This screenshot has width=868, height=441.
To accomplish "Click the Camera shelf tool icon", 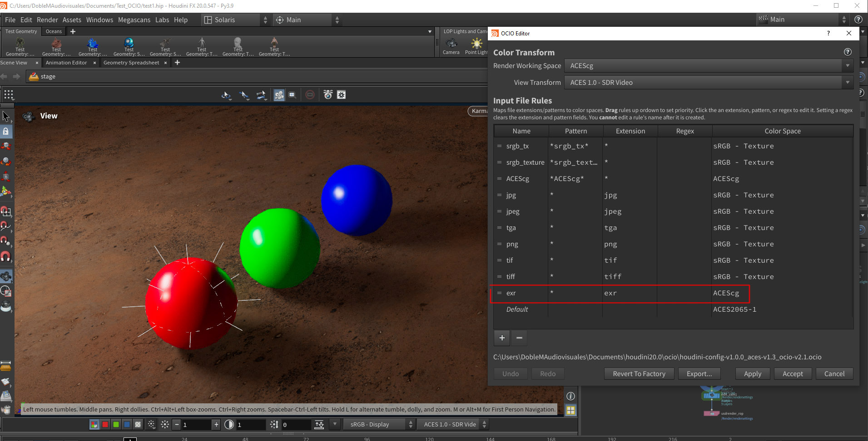I will pos(451,44).
